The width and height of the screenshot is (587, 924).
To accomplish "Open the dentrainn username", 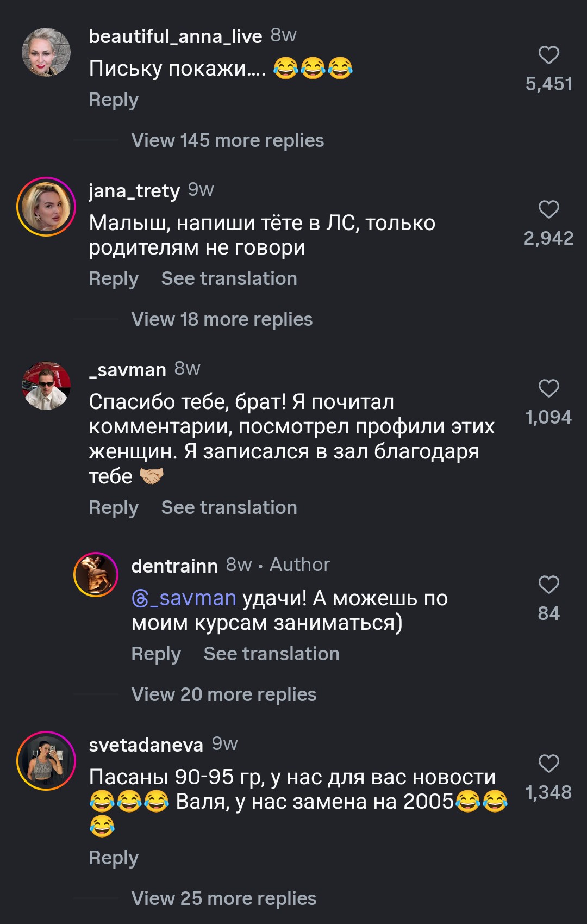I will 174,566.
